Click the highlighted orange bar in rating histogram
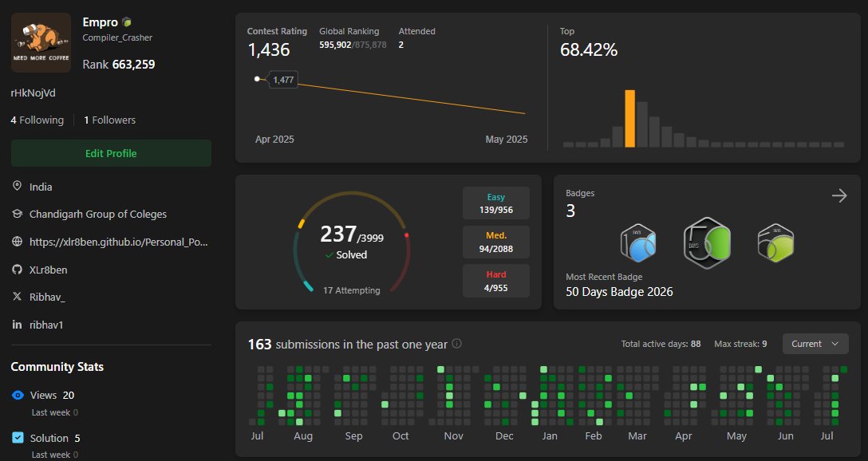The image size is (868, 461). [630, 118]
